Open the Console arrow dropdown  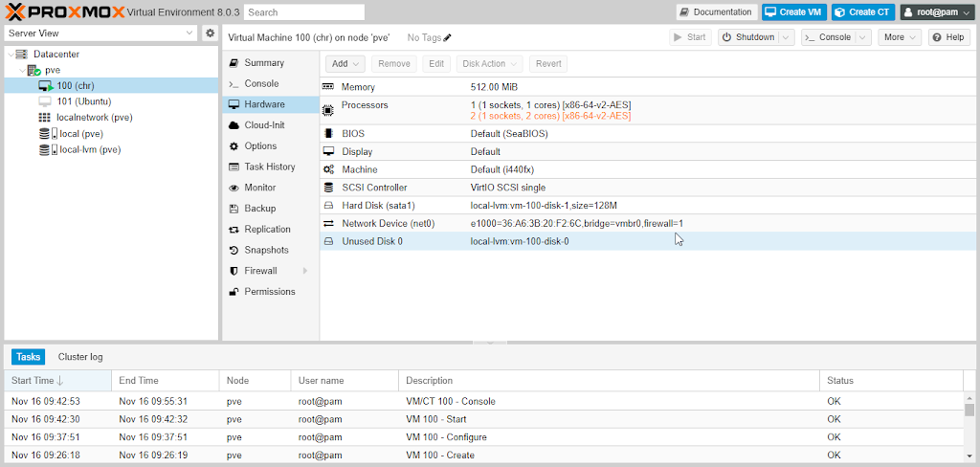864,37
